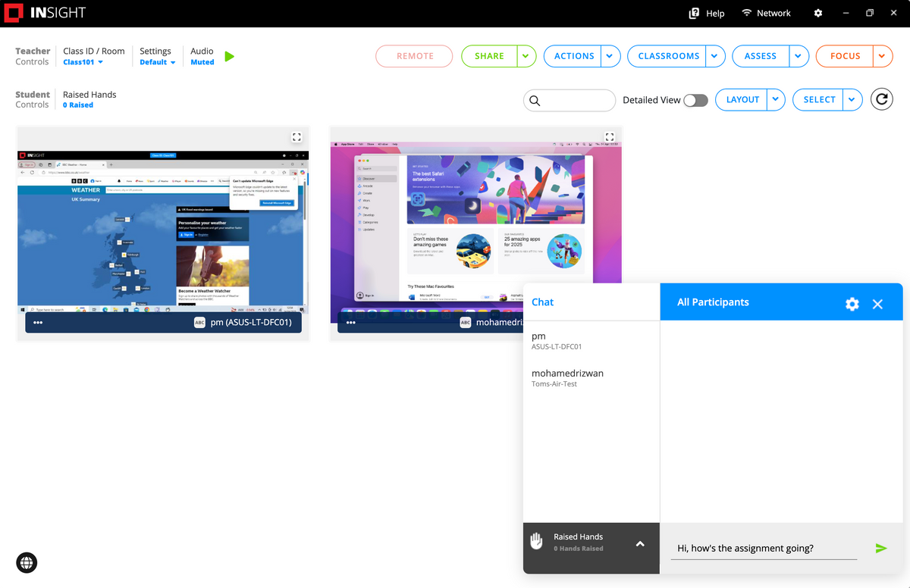Expand the Actions dropdown arrow

610,56
